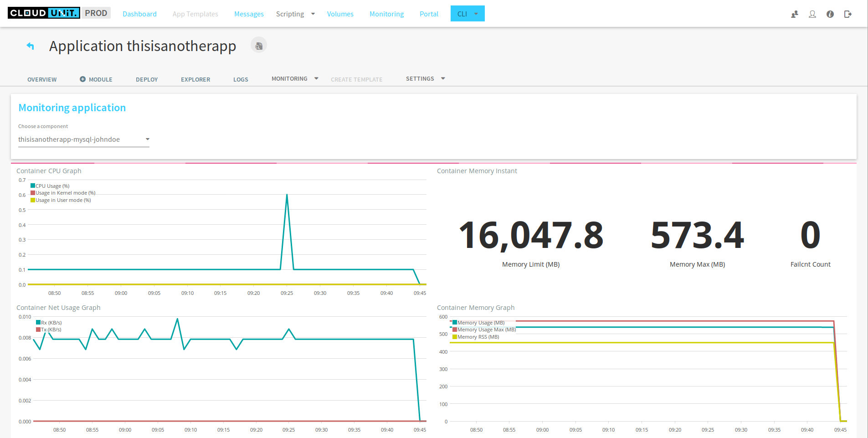Click the file inspect icon beside the app title
Image resolution: width=868 pixels, height=438 pixels.
(258, 45)
